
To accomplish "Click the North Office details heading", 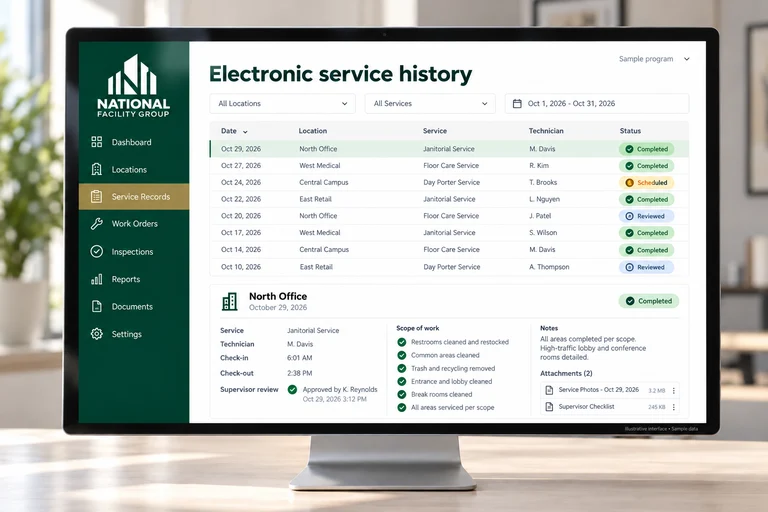I will (278, 296).
